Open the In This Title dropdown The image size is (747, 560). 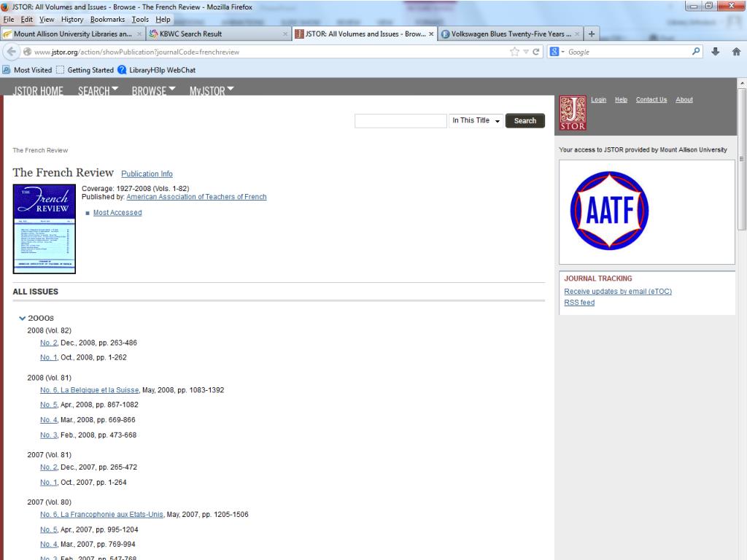tap(476, 121)
